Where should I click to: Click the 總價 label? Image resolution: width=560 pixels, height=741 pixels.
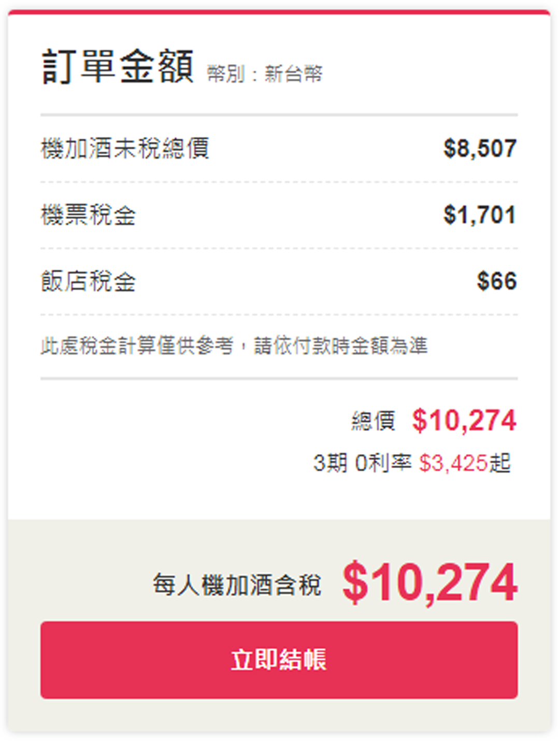point(373,420)
